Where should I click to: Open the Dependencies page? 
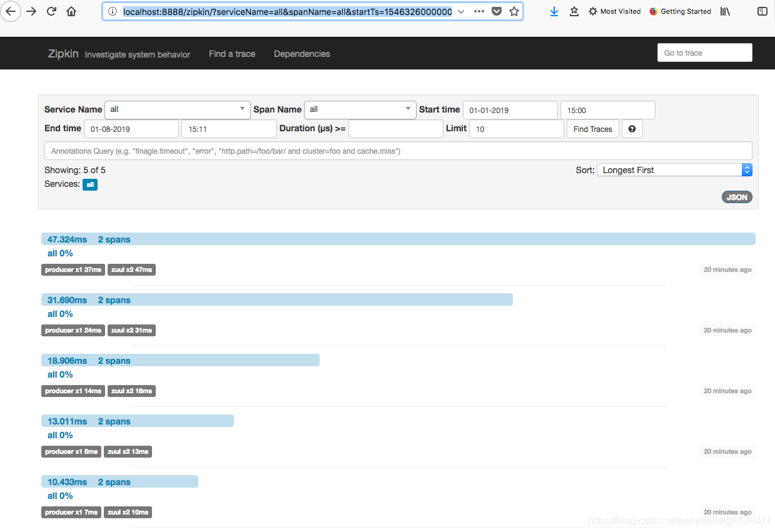pos(301,54)
